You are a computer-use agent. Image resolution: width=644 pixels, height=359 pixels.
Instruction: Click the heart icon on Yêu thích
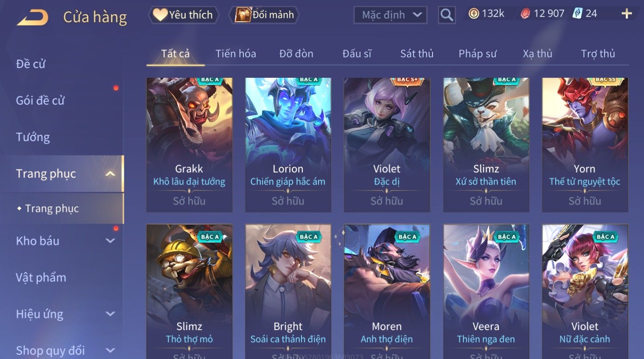[x=160, y=15]
